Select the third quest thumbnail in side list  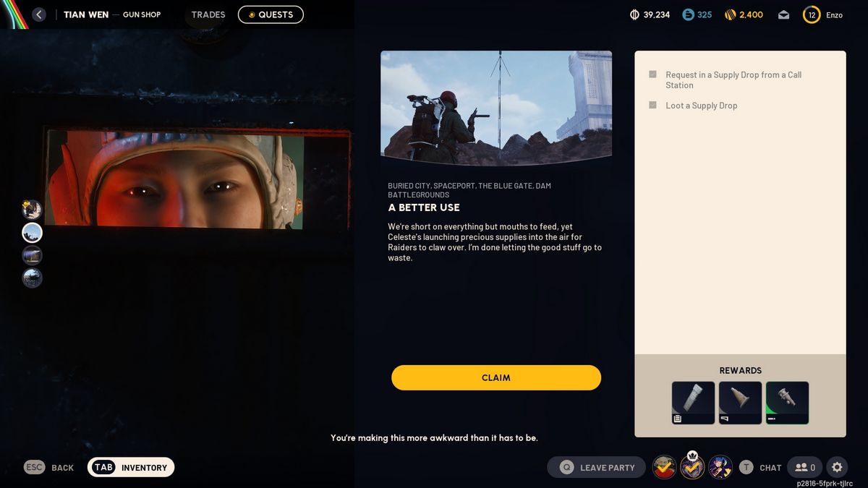[x=33, y=255]
